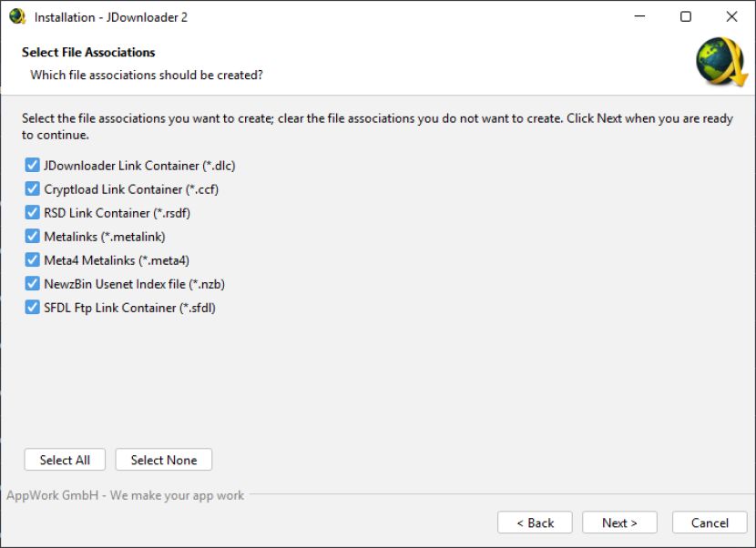Minimize the installation window

tap(639, 16)
